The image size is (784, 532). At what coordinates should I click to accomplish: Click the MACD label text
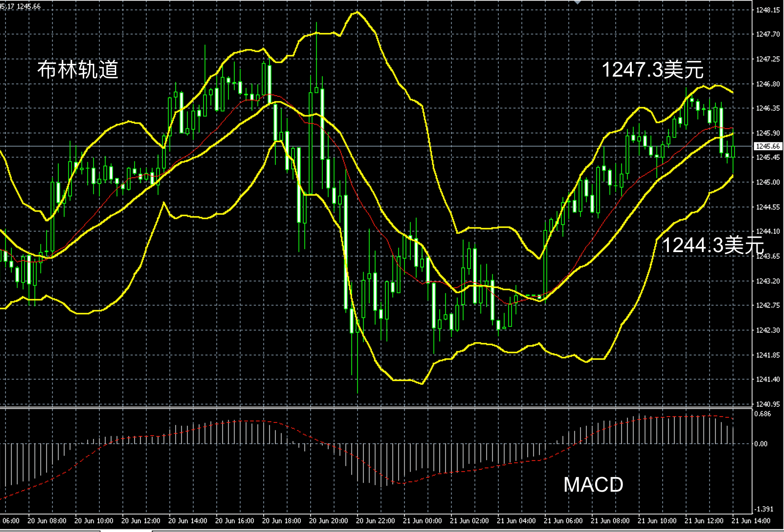point(593,484)
